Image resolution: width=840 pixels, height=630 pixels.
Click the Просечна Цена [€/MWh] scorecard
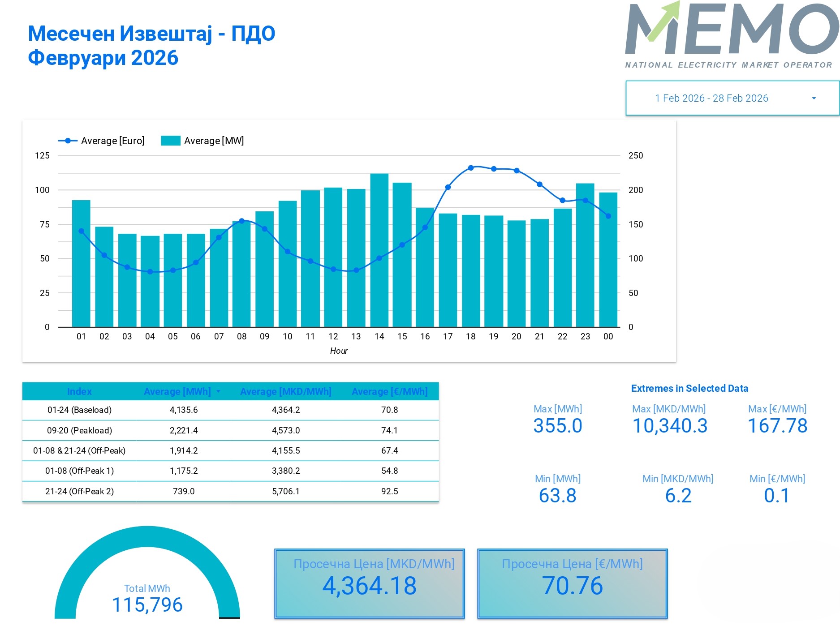(572, 583)
